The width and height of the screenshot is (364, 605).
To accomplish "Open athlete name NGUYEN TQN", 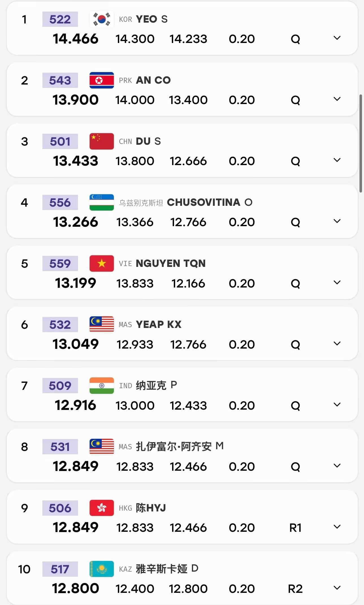I will (171, 263).
